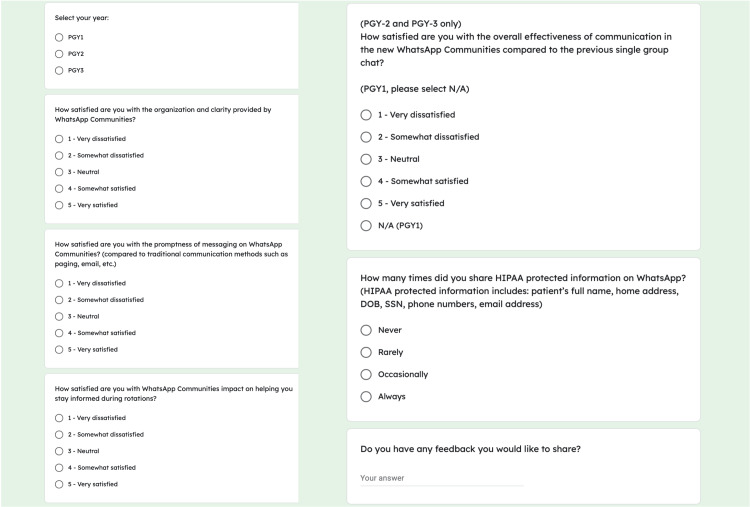Mark 'Very satisfied' for promptness of messaging
The image size is (750, 507).
[x=59, y=350]
